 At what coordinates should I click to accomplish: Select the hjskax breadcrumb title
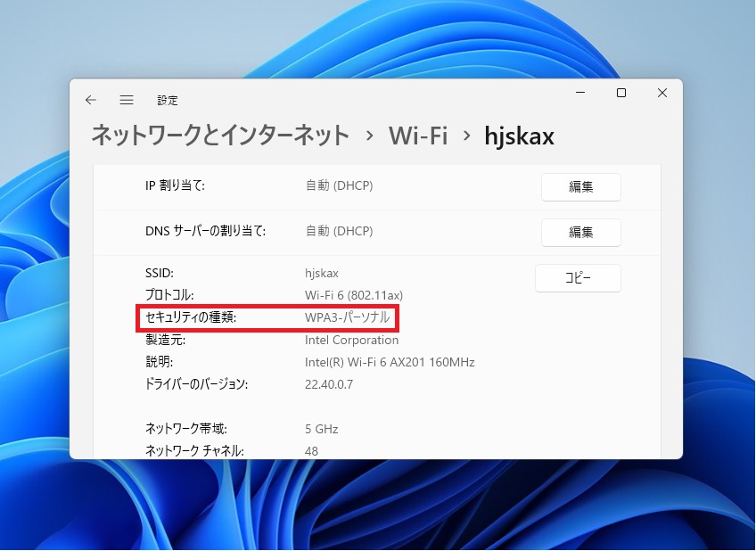pos(519,136)
